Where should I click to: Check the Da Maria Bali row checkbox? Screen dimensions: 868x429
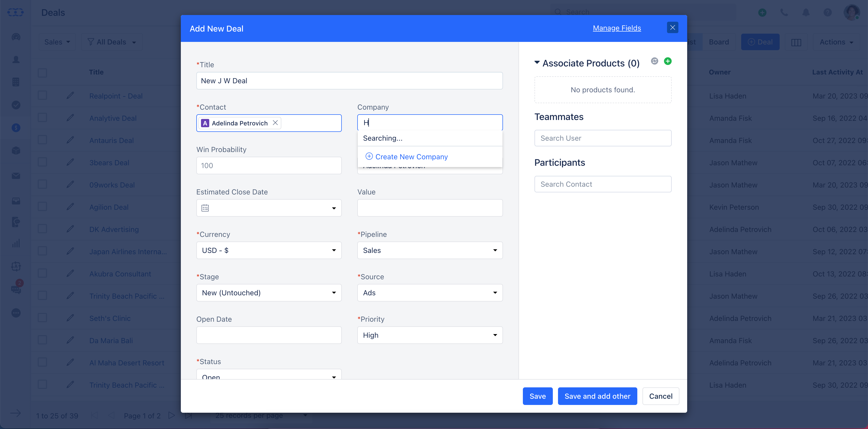pos(42,340)
